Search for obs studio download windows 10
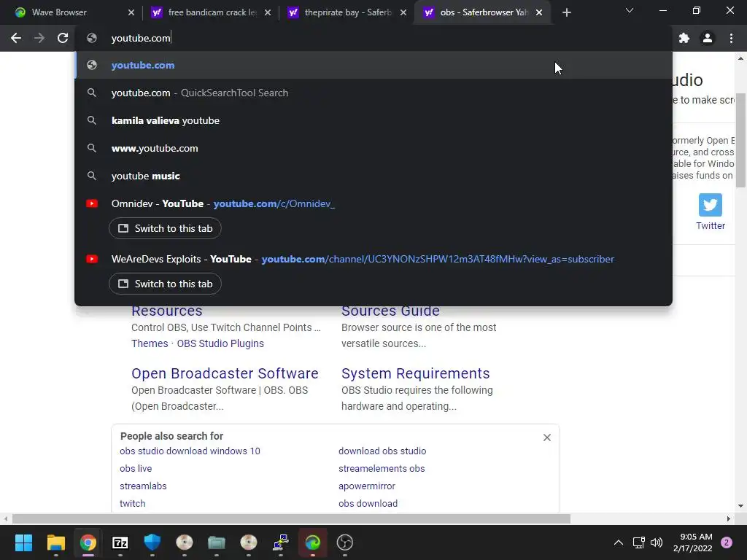 point(190,451)
